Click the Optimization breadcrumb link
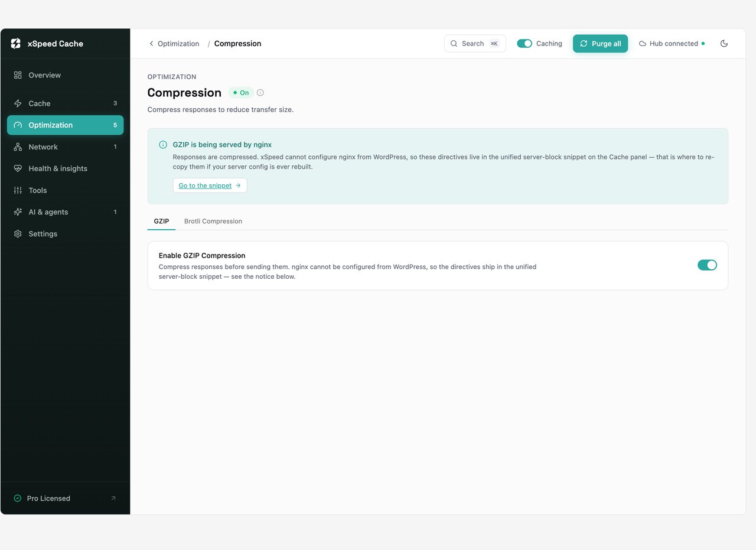The image size is (756, 550). click(178, 44)
